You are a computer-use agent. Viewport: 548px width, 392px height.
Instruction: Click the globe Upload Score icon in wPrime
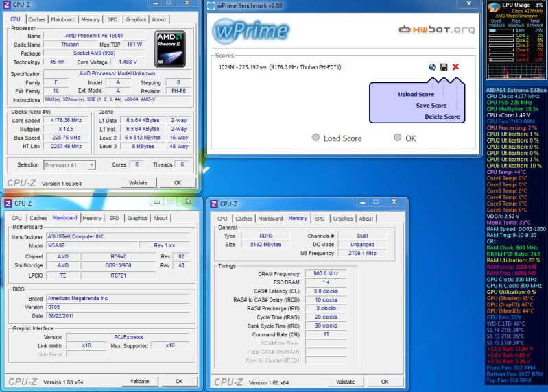432,67
